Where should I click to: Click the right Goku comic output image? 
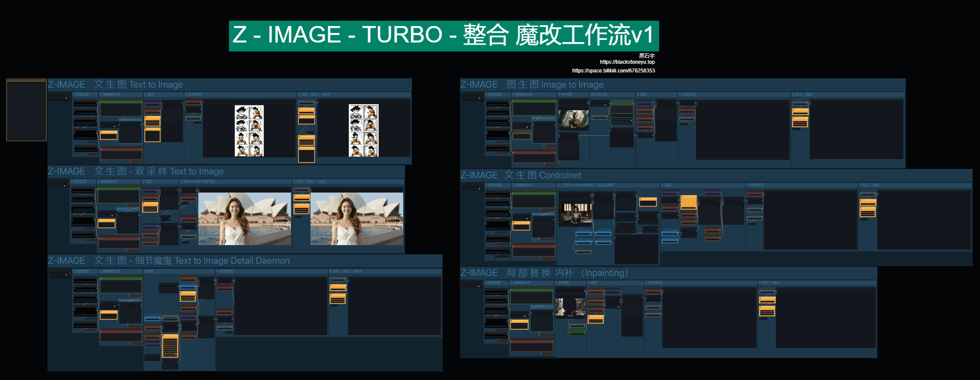click(363, 131)
